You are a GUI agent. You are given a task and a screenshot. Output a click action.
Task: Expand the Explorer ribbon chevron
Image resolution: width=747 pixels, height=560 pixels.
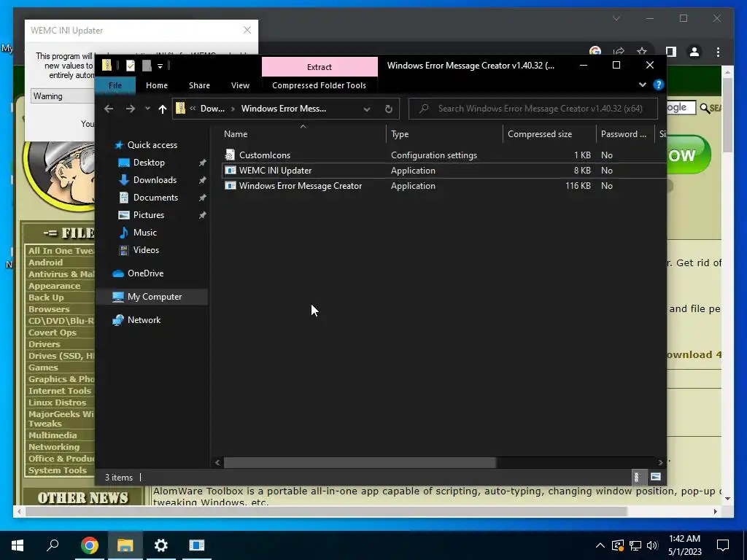click(642, 85)
